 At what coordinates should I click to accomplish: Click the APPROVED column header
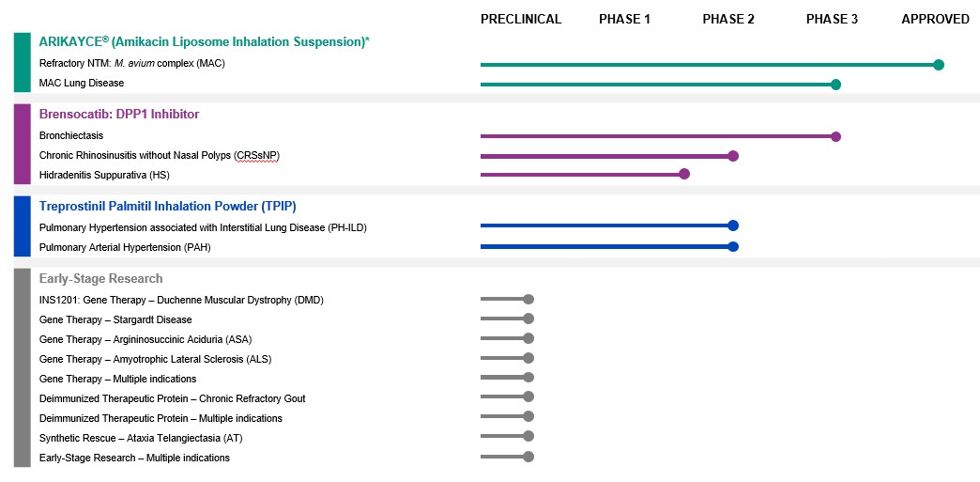pos(935,19)
